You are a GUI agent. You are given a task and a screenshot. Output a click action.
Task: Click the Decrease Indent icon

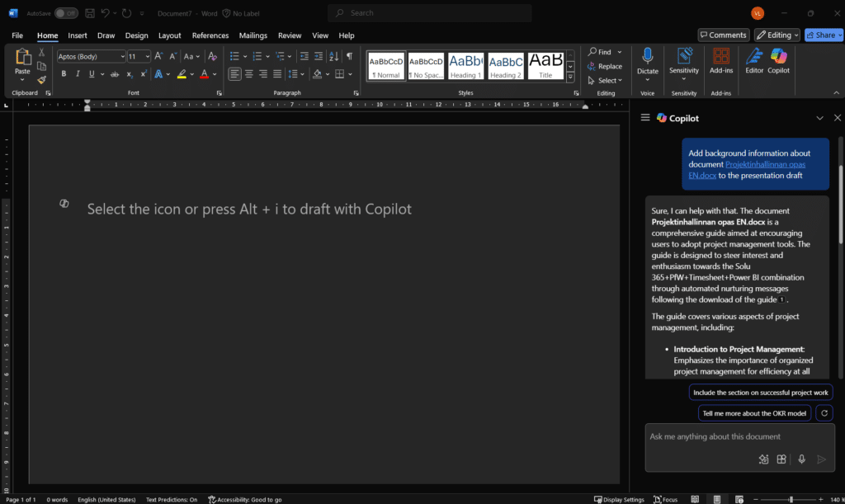(304, 57)
